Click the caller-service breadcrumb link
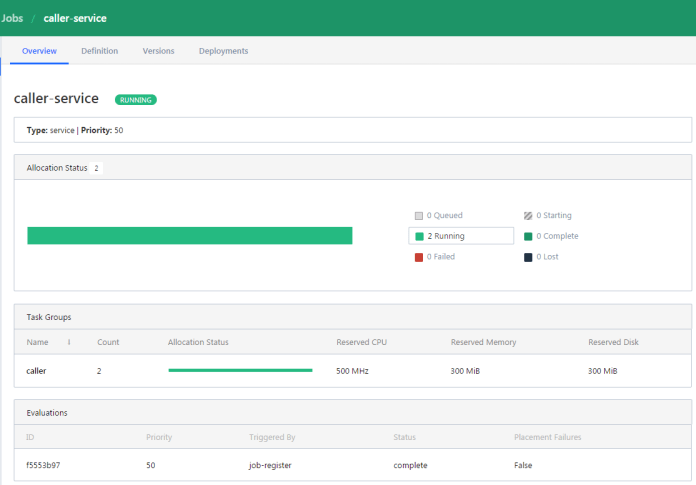 (x=75, y=18)
